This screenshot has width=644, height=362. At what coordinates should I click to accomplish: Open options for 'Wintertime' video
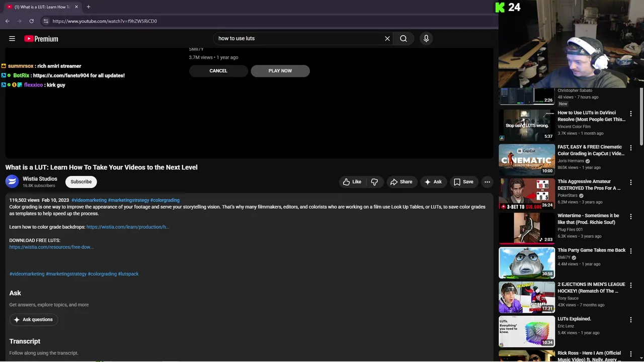coord(630,217)
